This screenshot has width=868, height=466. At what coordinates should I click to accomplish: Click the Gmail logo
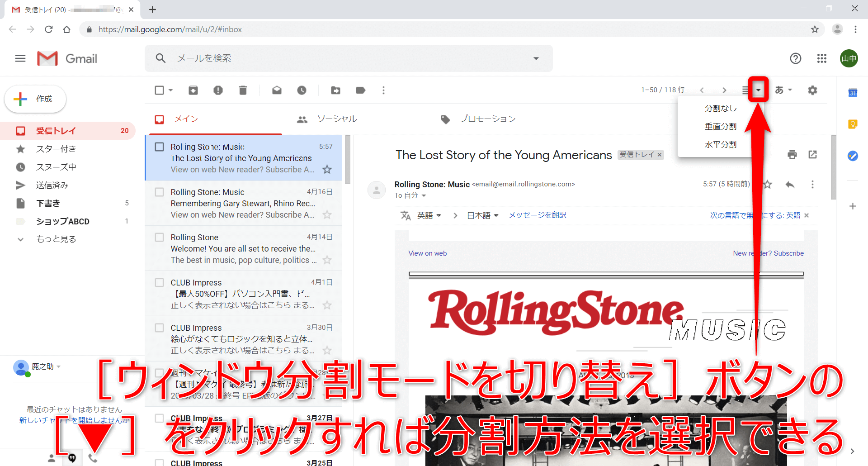pyautogui.click(x=67, y=58)
